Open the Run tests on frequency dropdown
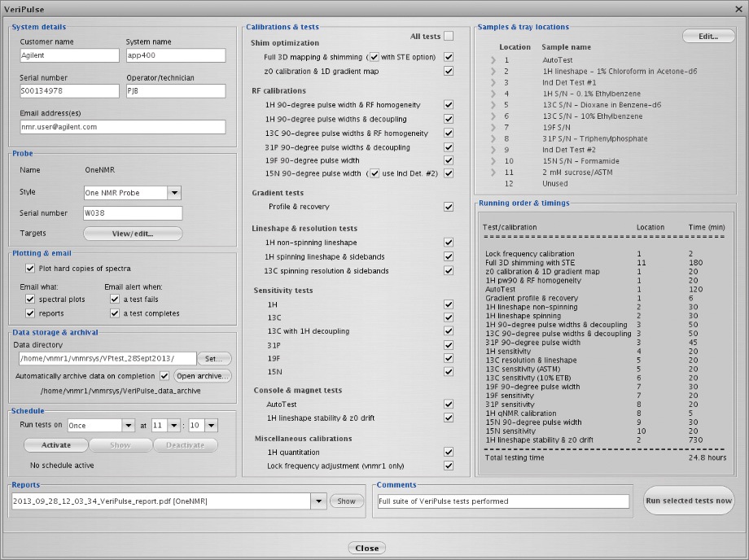The width and height of the screenshot is (749, 560). point(128,426)
